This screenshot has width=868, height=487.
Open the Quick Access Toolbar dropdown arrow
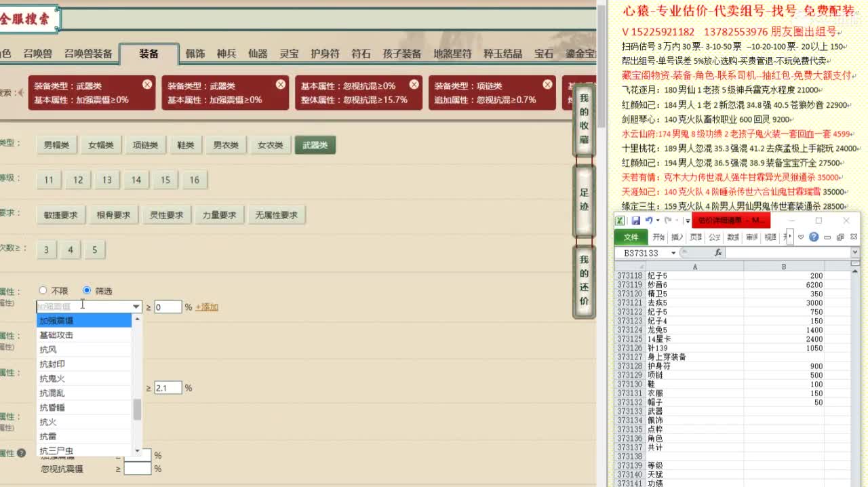tap(688, 221)
